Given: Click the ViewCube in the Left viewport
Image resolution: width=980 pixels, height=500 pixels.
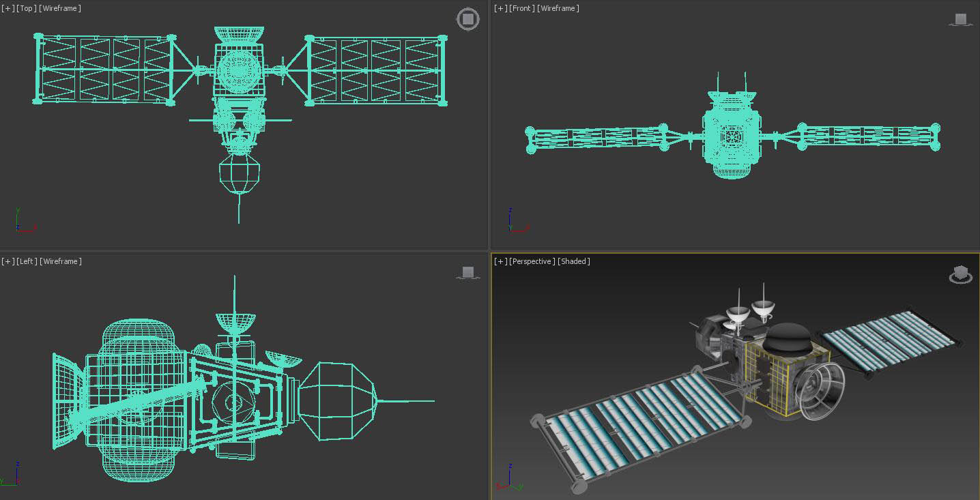Looking at the screenshot, I should 467,273.
